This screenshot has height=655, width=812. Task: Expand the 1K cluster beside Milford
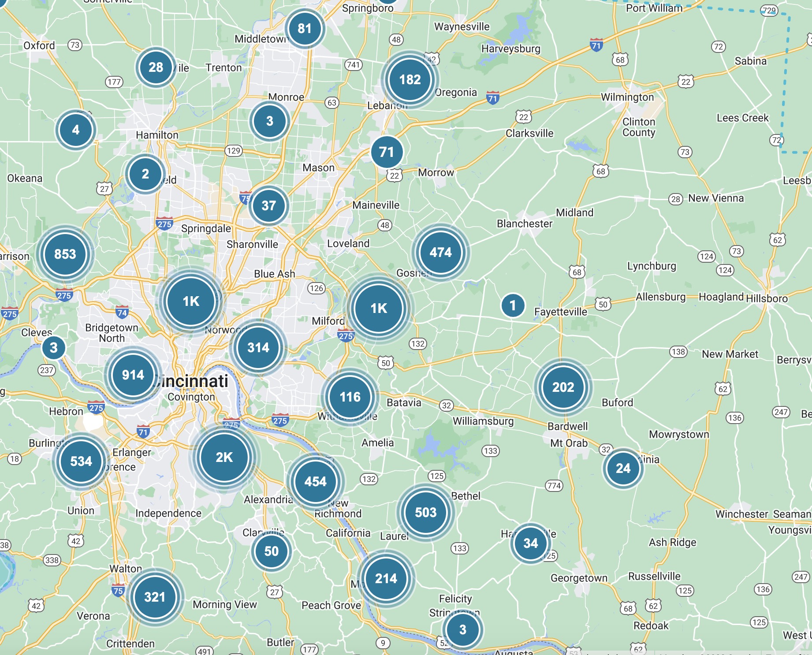point(378,308)
